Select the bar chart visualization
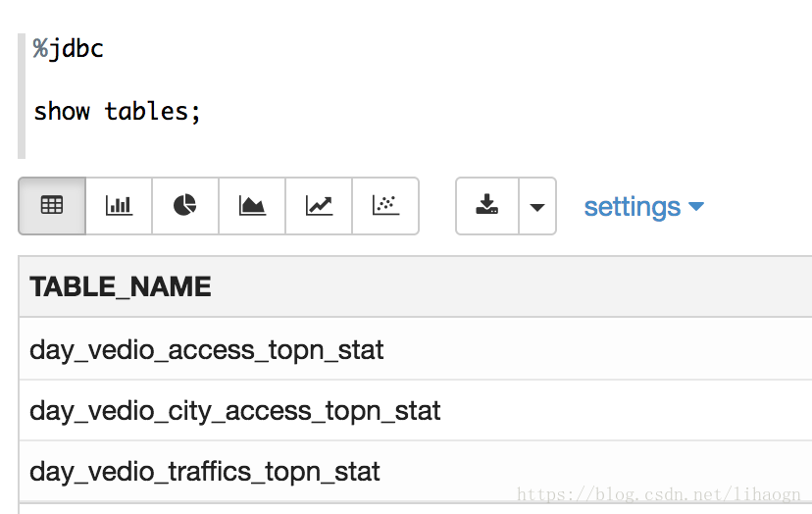Screen dimensions: 812x514 [119, 206]
